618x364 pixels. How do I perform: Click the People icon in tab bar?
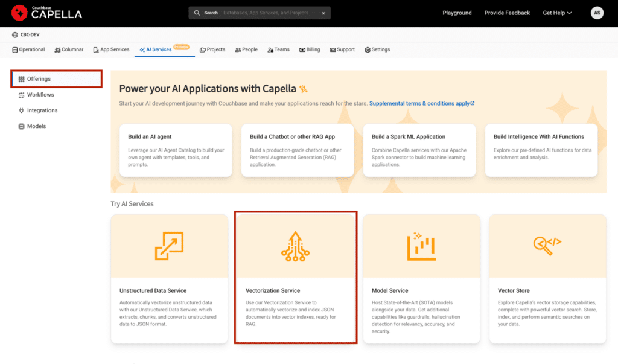(x=238, y=50)
